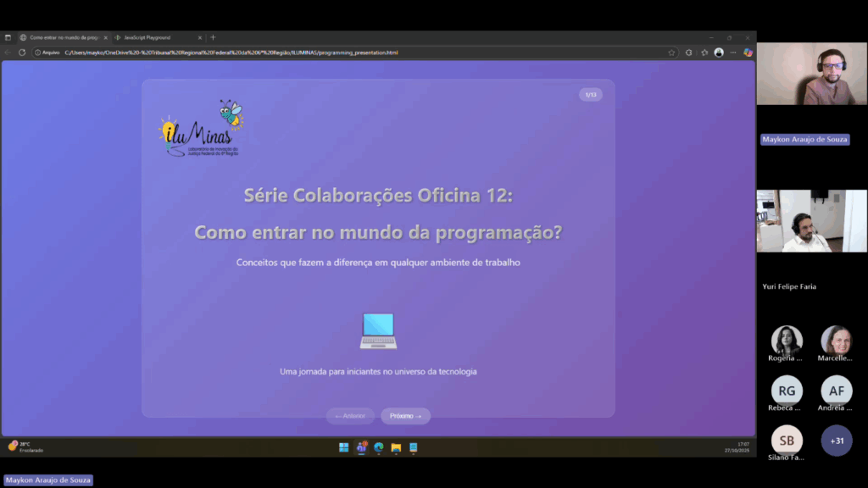Expand the +31 more participants bubble
The image size is (868, 488).
[x=837, y=441]
